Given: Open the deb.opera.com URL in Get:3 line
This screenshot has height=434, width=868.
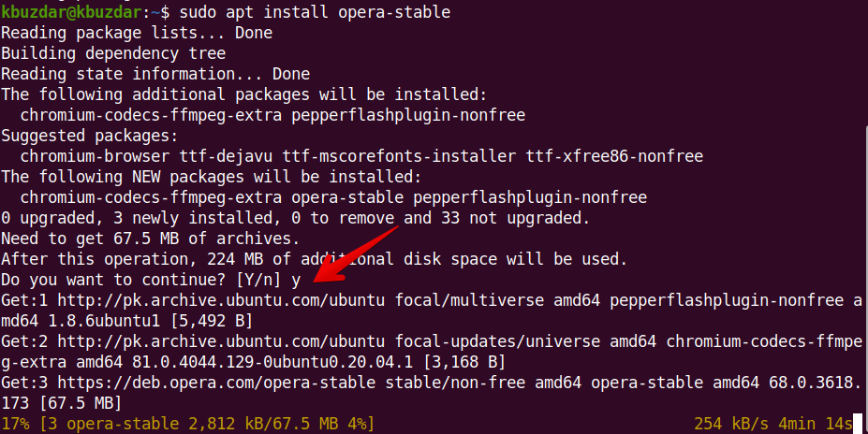Looking at the screenshot, I should point(216,382).
